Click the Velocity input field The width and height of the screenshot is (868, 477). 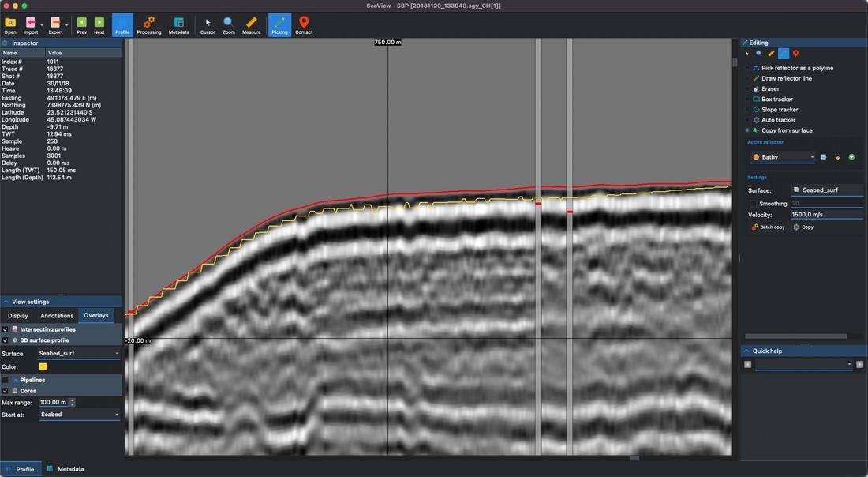(x=825, y=215)
